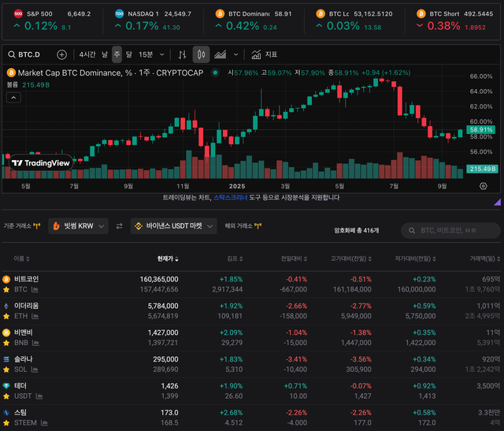Open the mini chart icon next to STEEM
Image resolution: width=504 pixels, height=431 pixels.
point(44,423)
